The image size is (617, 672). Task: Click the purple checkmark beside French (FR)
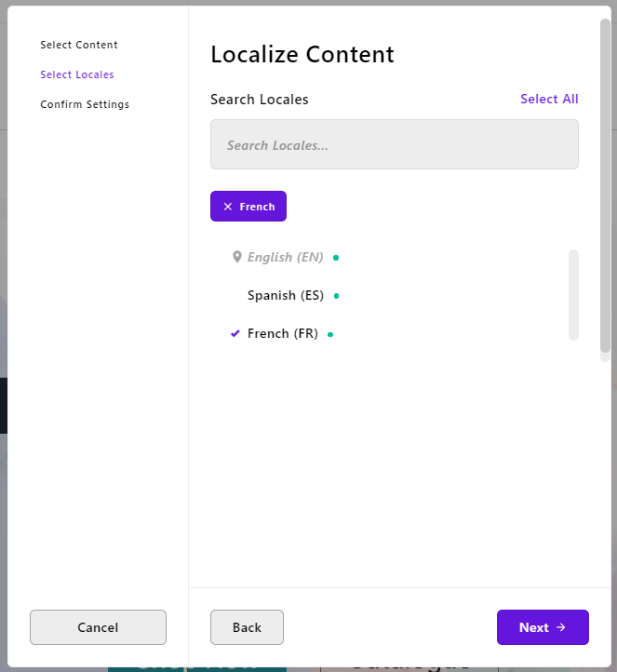pyautogui.click(x=235, y=333)
